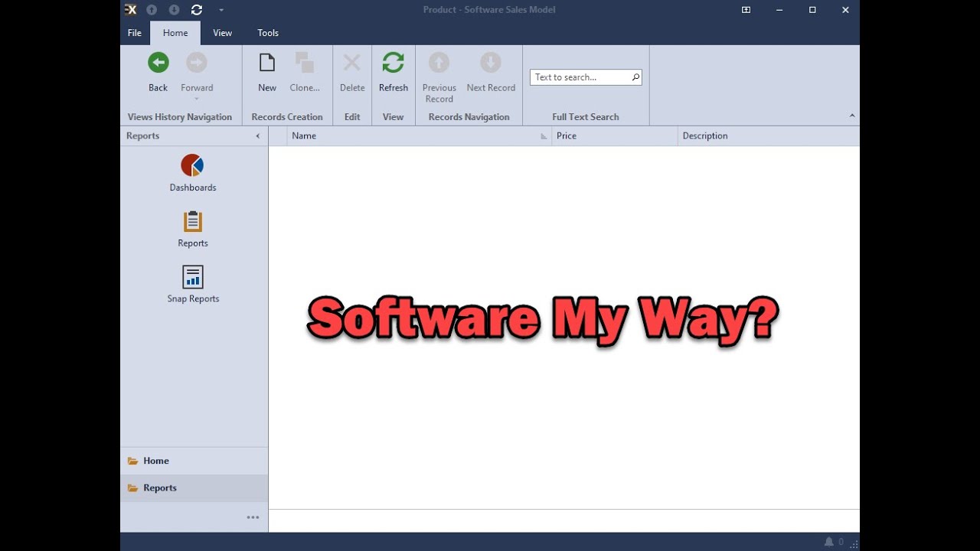Click the application logo icon
Screen dimensions: 980x551
130,10
